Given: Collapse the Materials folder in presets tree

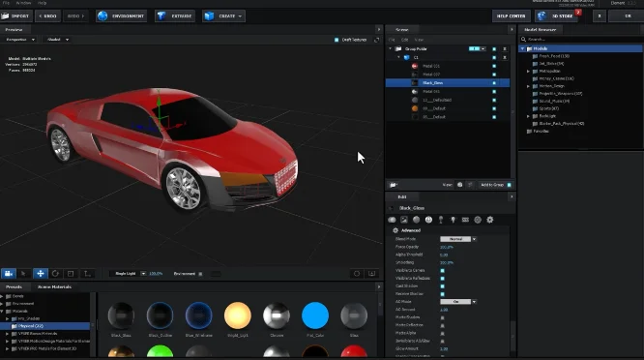Looking at the screenshot, I should coord(2,311).
